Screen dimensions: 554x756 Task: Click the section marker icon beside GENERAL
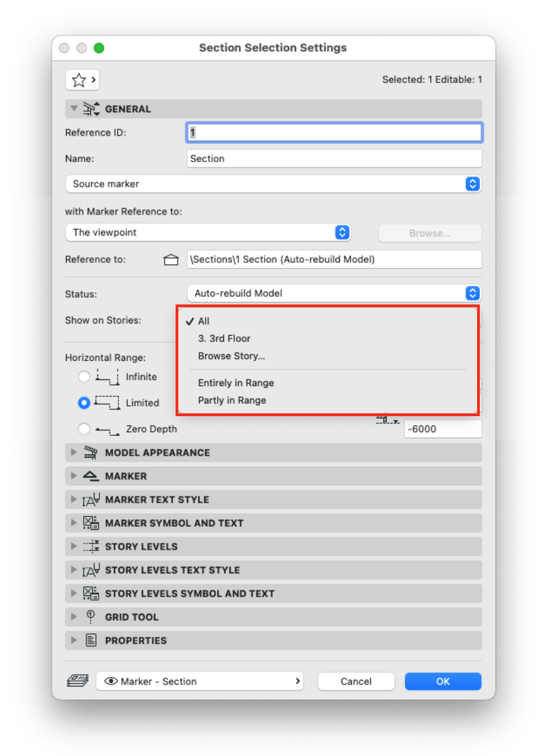click(x=91, y=108)
